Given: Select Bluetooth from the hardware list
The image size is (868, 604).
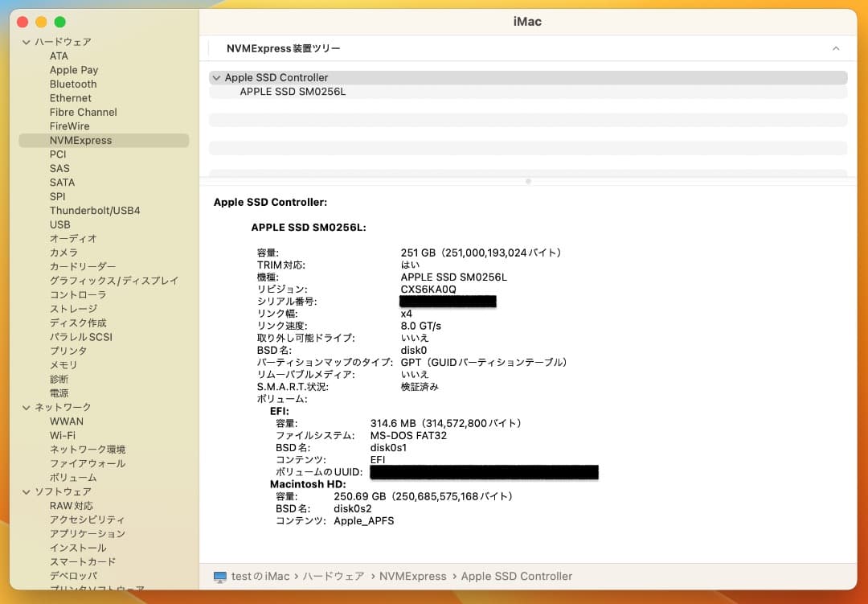Looking at the screenshot, I should coord(73,84).
